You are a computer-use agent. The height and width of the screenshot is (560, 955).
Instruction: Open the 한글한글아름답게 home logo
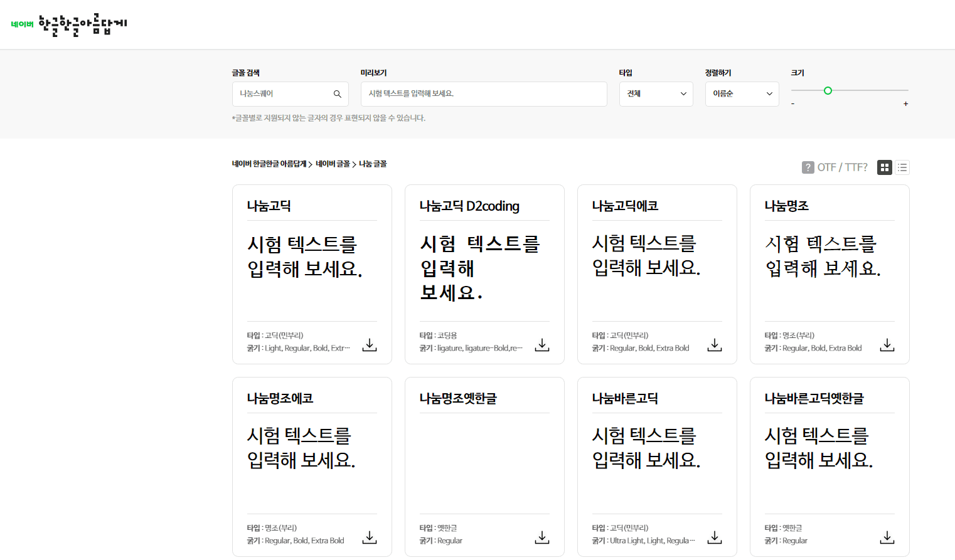tap(83, 24)
